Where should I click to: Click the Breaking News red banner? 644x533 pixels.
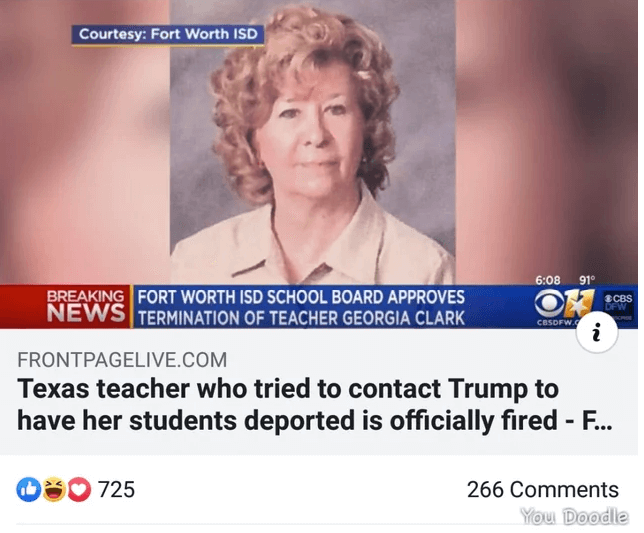coord(66,307)
